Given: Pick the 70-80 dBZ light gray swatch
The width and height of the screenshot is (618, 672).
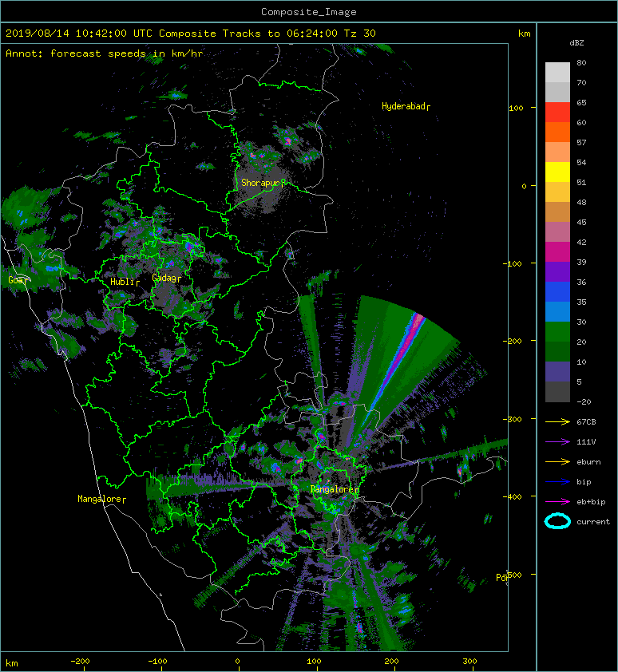Looking at the screenshot, I should 557,73.
